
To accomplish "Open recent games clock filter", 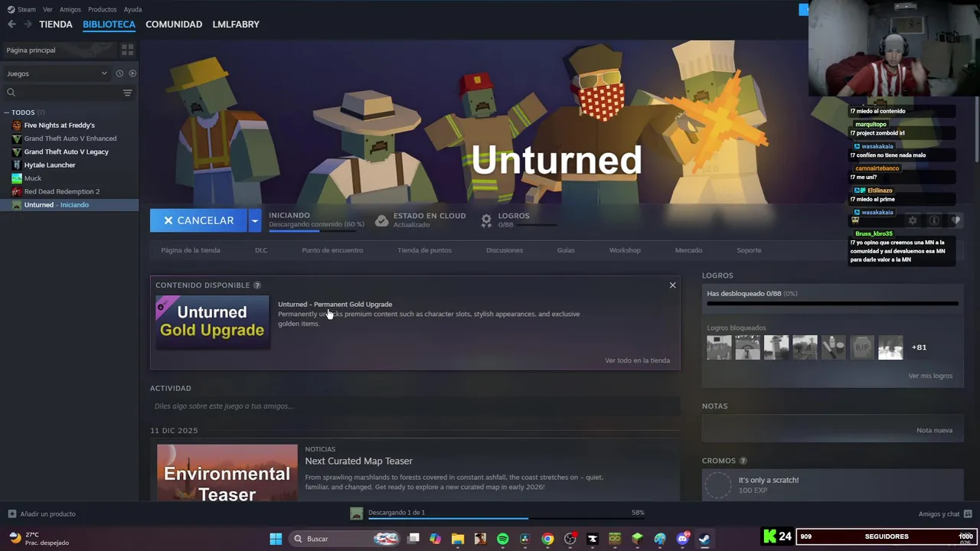I will [x=119, y=73].
